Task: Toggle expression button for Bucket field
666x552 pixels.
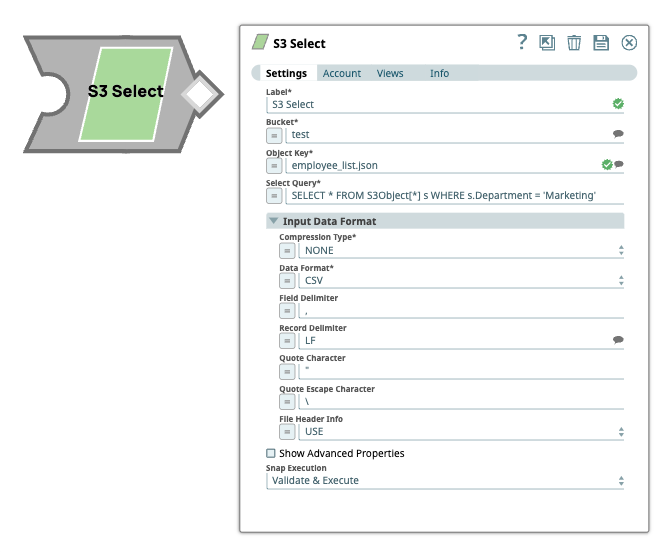Action: 274,135
